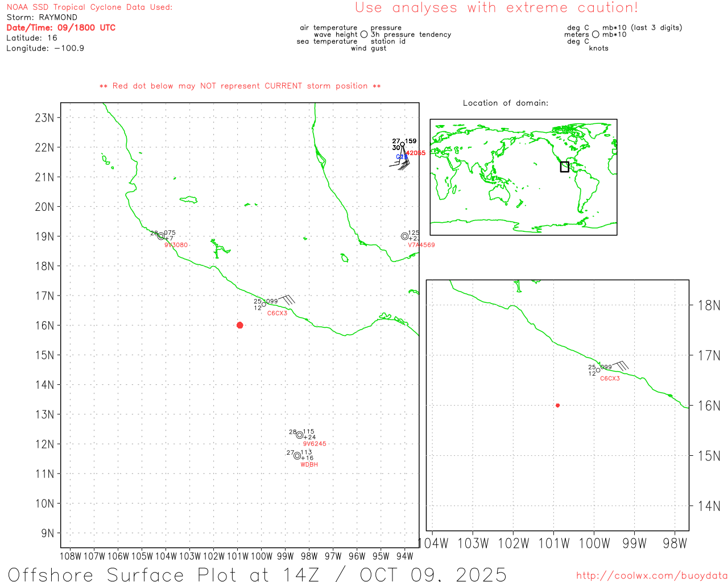Click the 9V6245 ship station circle
Screen dimensions: 728x582
point(300,435)
